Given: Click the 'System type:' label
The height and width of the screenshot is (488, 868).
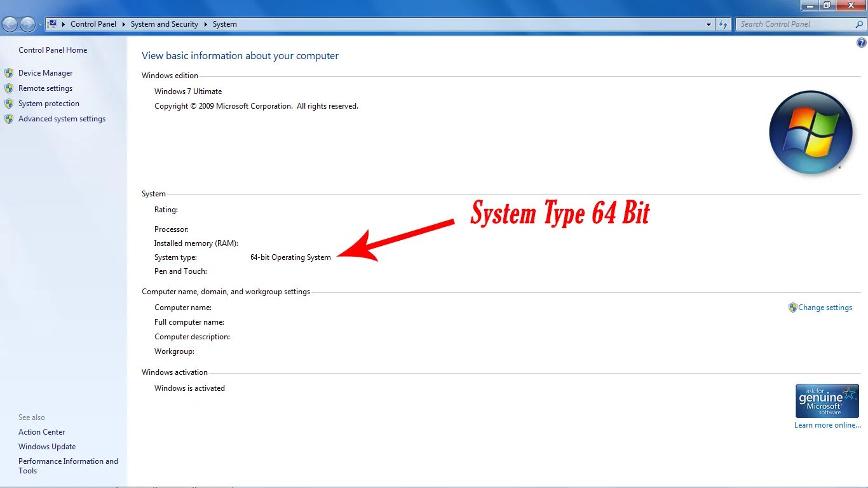Looking at the screenshot, I should [175, 257].
